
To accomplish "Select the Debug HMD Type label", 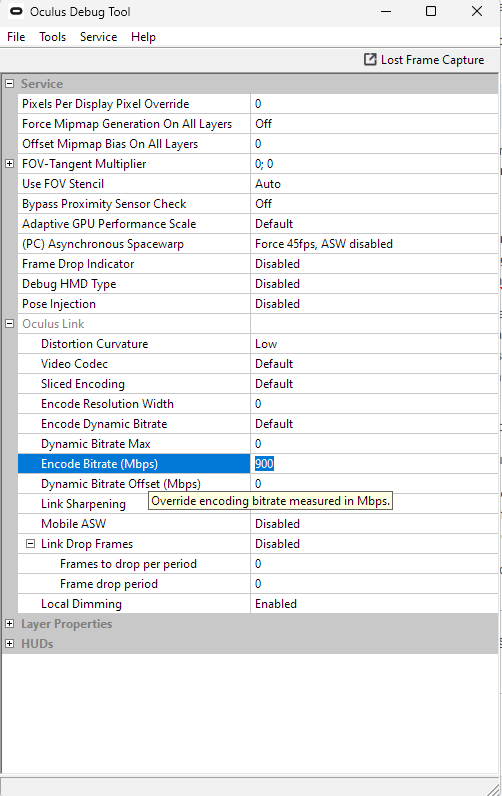I will [x=69, y=284].
